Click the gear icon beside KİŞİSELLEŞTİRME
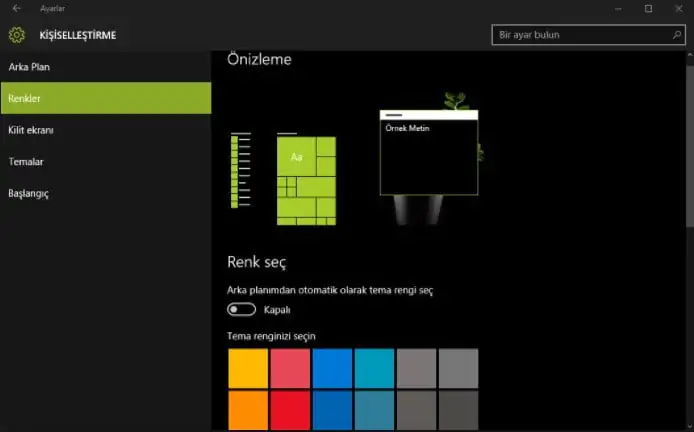 [16, 35]
